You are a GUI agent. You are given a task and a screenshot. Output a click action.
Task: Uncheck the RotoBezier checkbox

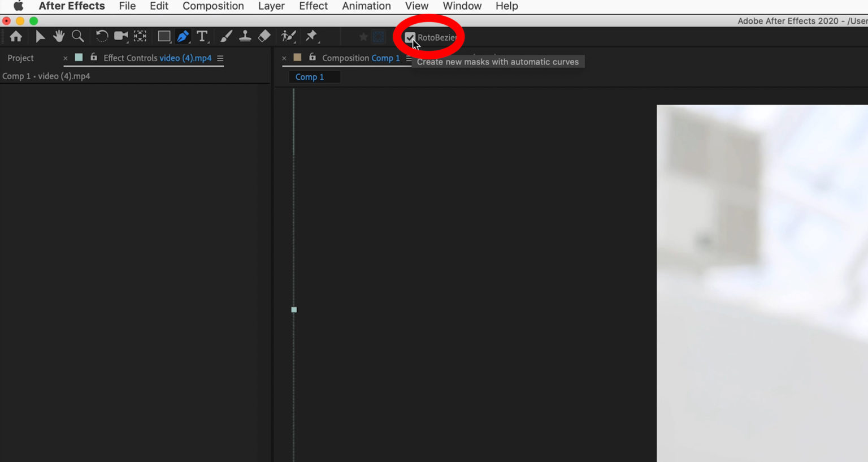point(410,37)
